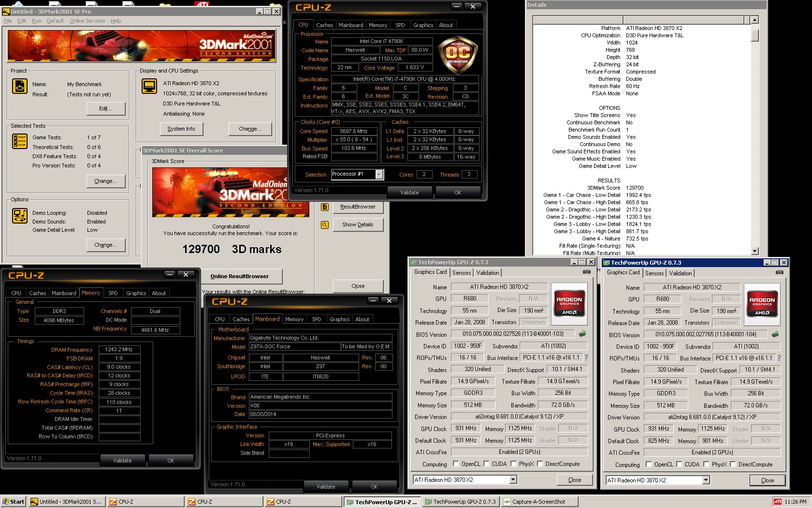The image size is (812, 508).
Task: Open the Start menu
Action: coord(13,502)
